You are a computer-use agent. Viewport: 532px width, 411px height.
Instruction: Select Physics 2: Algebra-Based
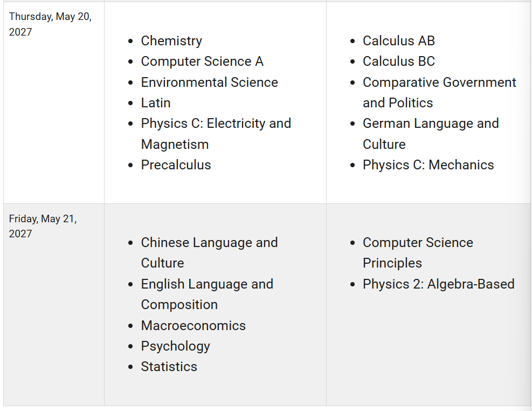click(438, 284)
